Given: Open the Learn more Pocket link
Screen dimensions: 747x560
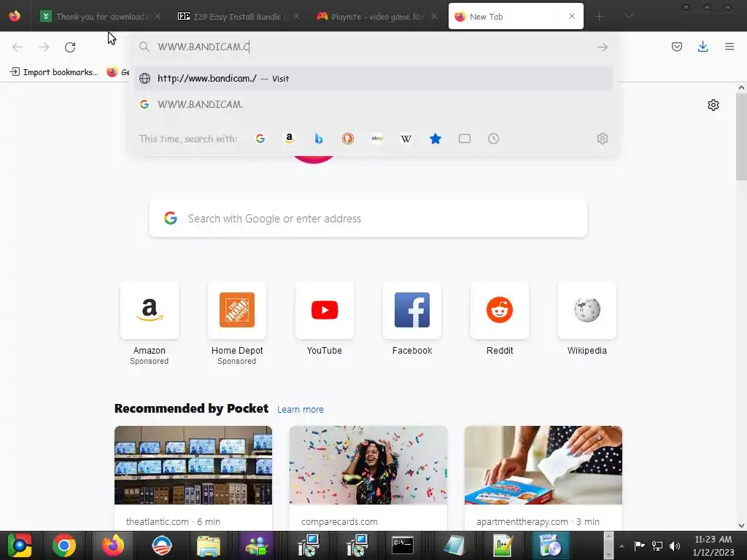Looking at the screenshot, I should (300, 410).
